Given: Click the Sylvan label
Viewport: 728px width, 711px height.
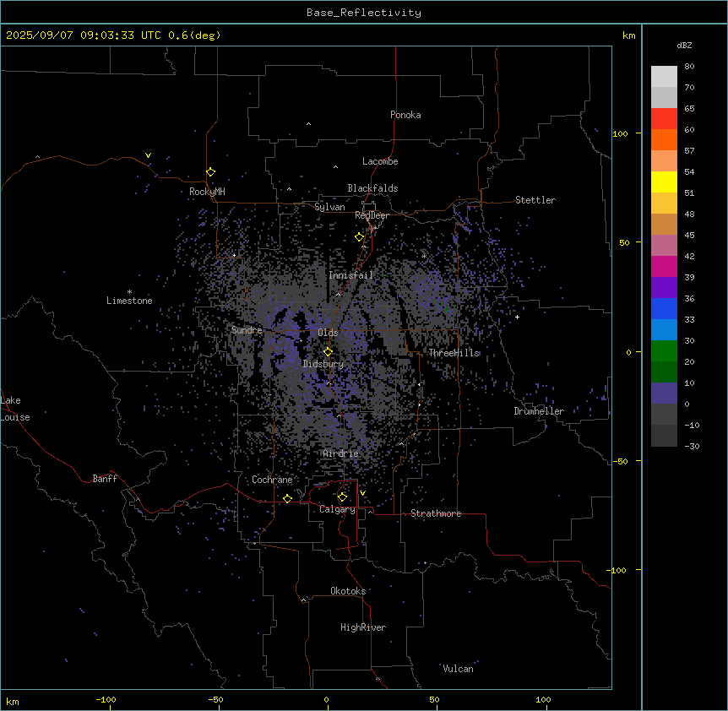Looking at the screenshot, I should (329, 207).
